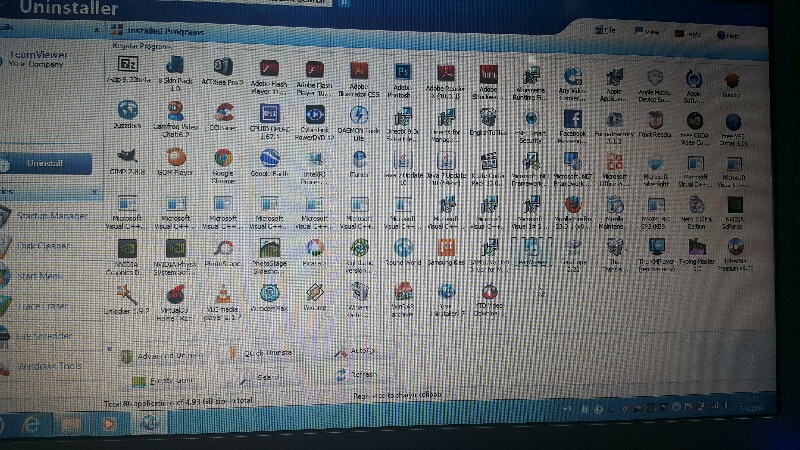Select the CCleaner program icon
Viewport: 800px width, 450px height.
pyautogui.click(x=223, y=112)
